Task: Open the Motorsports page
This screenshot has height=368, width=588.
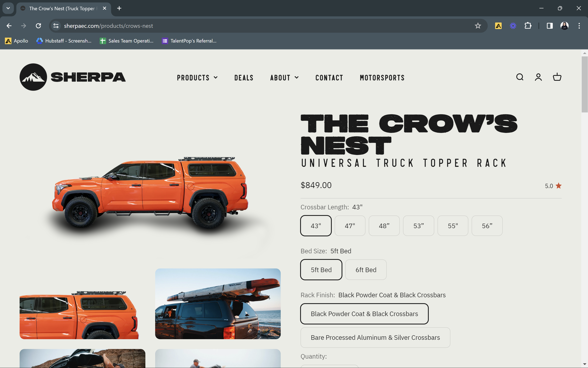Action: (x=382, y=78)
